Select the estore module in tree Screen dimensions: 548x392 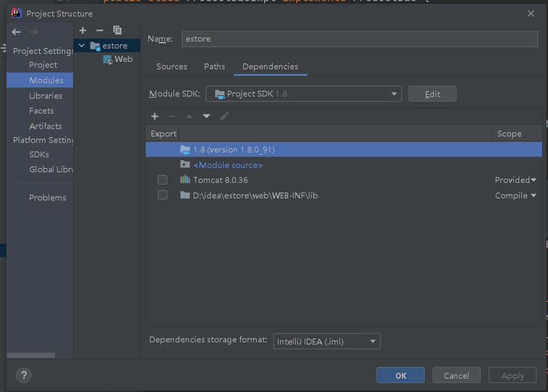pyautogui.click(x=107, y=46)
